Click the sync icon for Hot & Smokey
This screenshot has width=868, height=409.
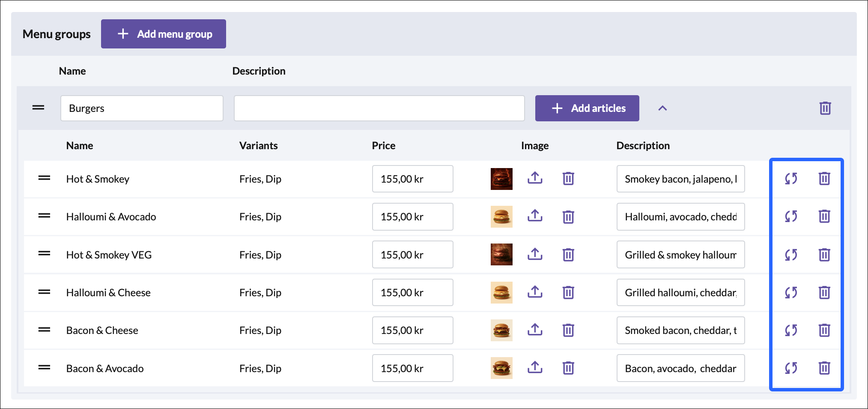pos(791,179)
